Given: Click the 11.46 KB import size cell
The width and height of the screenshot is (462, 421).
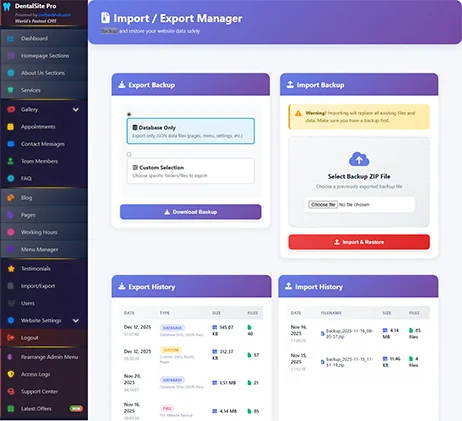Looking at the screenshot, I should coord(391,362).
